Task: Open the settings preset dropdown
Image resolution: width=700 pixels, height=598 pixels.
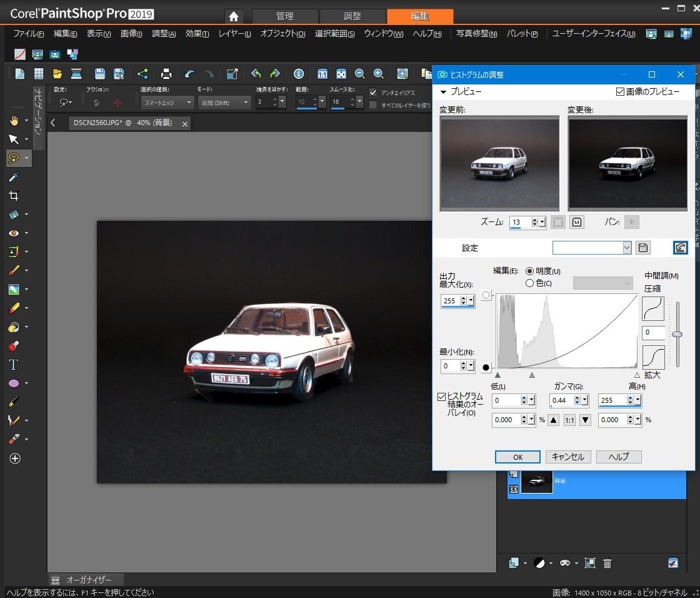Action: [627, 248]
